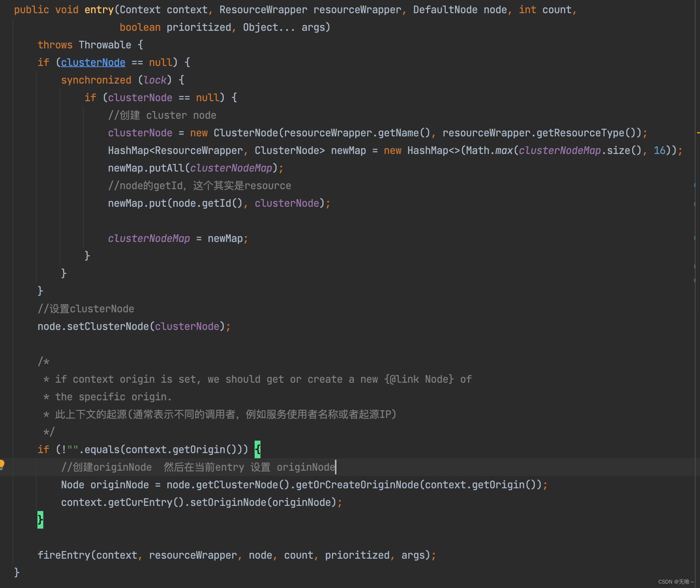The width and height of the screenshot is (700, 588).
Task: Click the fireEntry method call
Action: [64, 555]
